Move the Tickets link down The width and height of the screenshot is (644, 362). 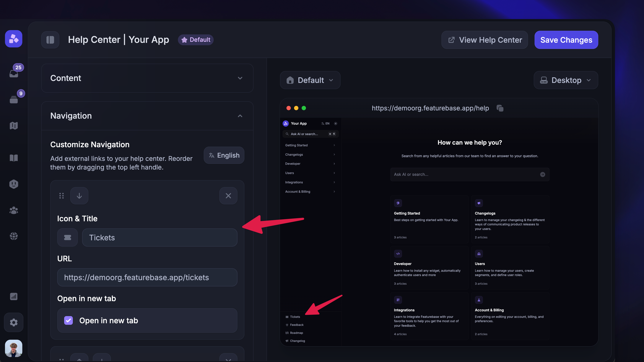click(x=79, y=196)
